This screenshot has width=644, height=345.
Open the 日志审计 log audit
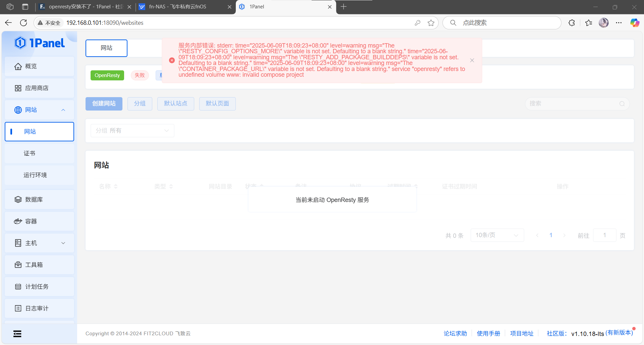39,308
